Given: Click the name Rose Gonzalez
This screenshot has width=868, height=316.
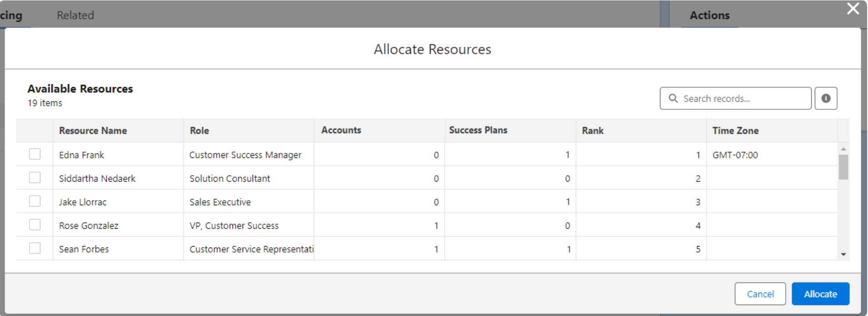Looking at the screenshot, I should tap(89, 226).
